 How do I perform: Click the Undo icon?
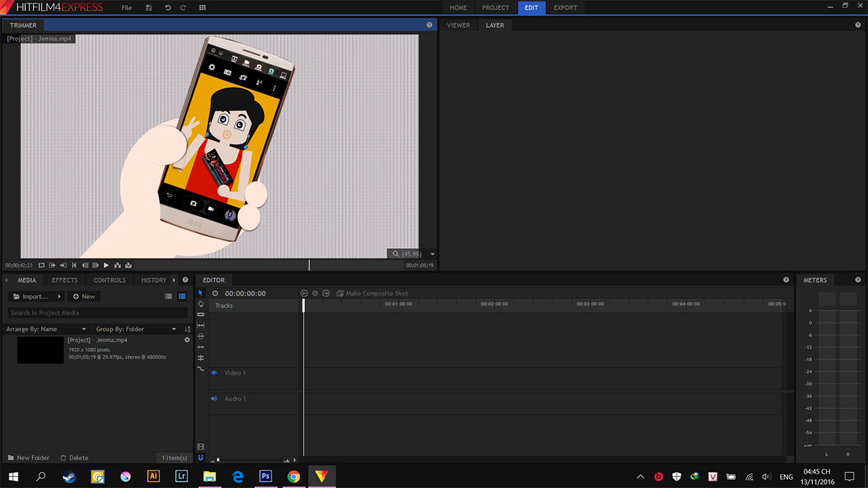(167, 7)
